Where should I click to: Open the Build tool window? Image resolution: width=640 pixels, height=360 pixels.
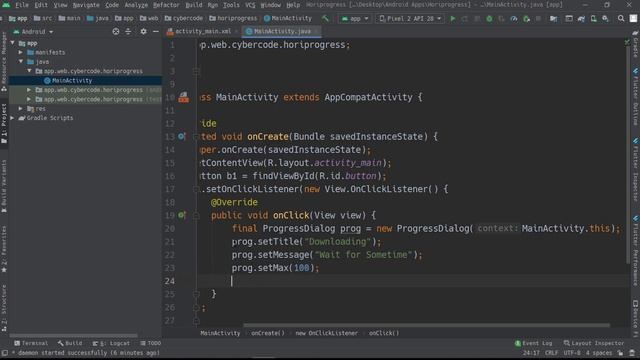[x=70, y=343]
